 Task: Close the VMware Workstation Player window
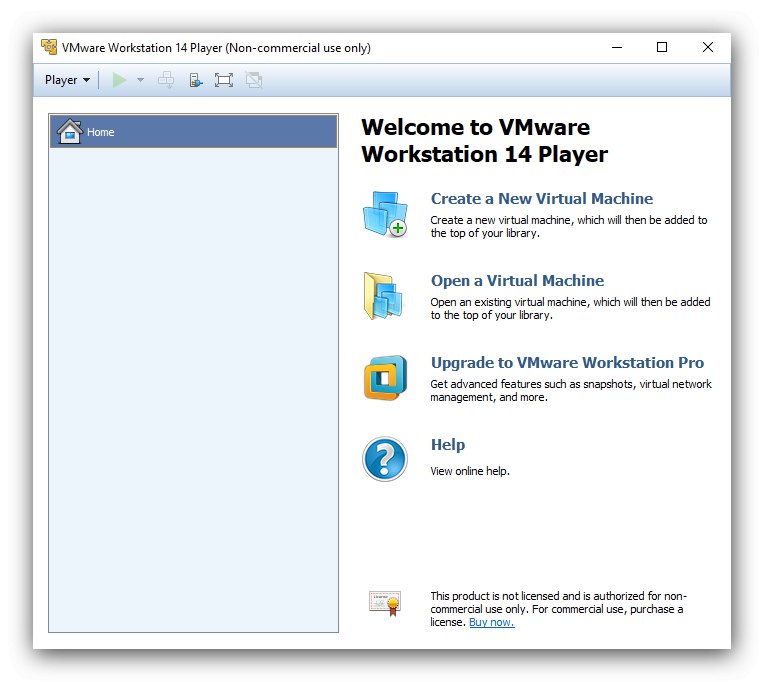click(x=707, y=47)
